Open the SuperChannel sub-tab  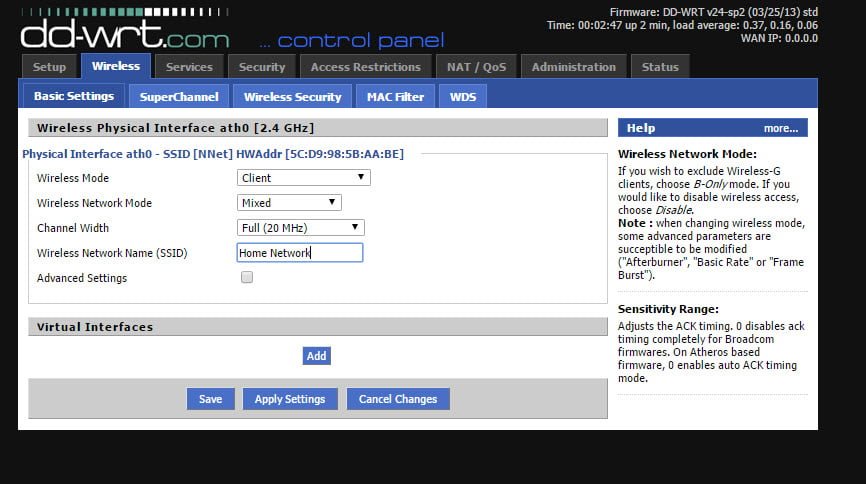179,97
